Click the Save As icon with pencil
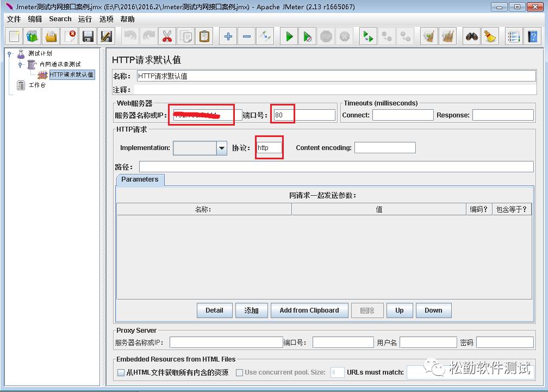The width and height of the screenshot is (548, 392). pos(106,36)
